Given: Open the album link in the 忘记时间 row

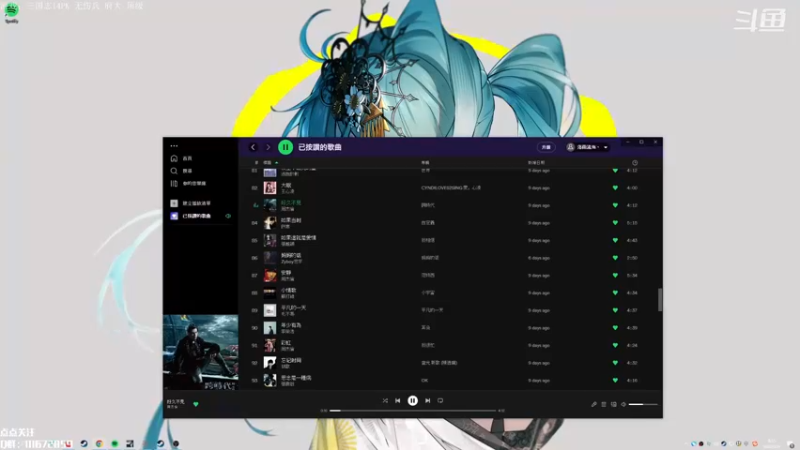Looking at the screenshot, I should coord(439,363).
